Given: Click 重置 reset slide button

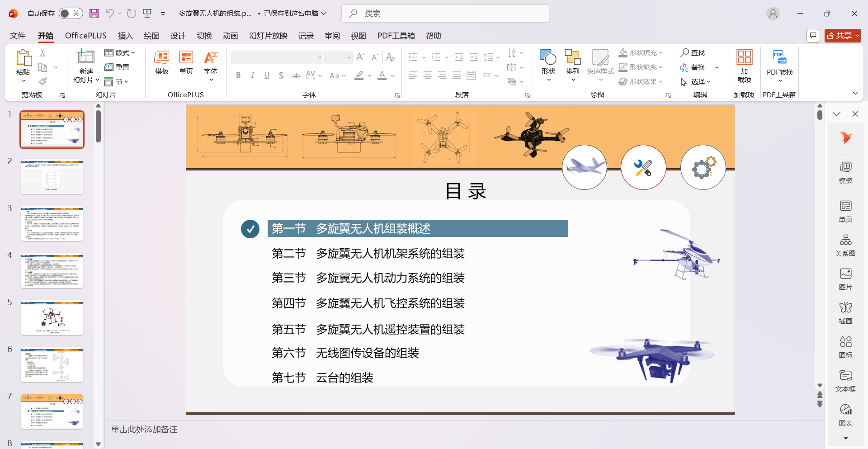Looking at the screenshot, I should (117, 67).
